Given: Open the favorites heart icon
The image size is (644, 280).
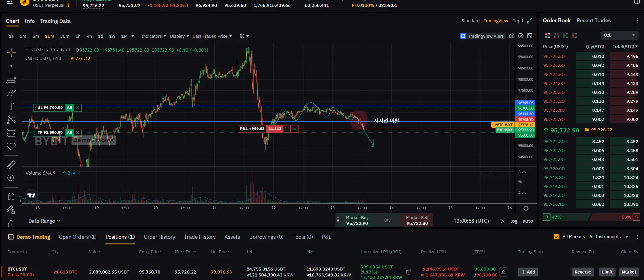Looking at the screenshot, I should 11,147.
